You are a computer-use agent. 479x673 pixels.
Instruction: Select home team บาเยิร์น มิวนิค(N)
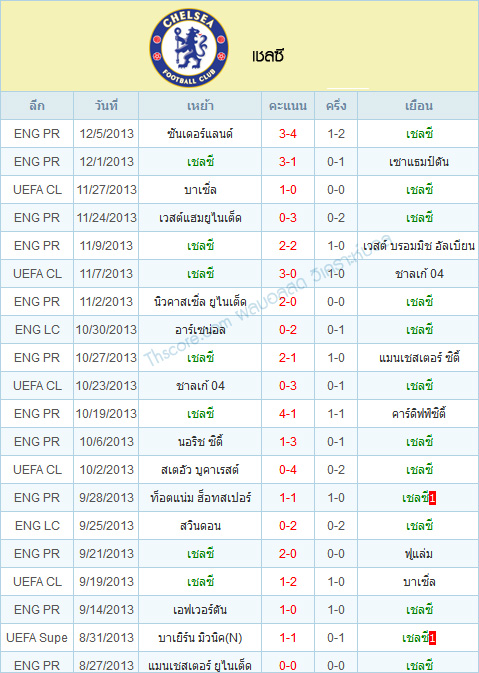[x=200, y=638]
